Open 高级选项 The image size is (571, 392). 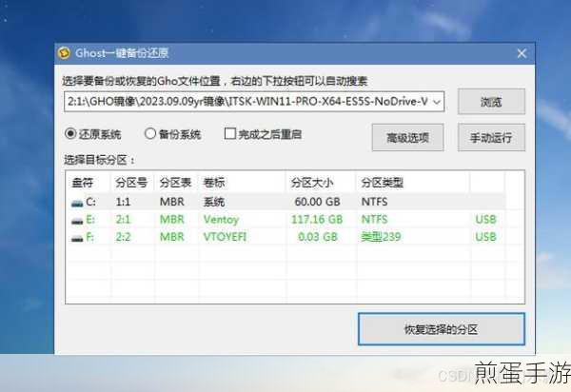pos(407,138)
